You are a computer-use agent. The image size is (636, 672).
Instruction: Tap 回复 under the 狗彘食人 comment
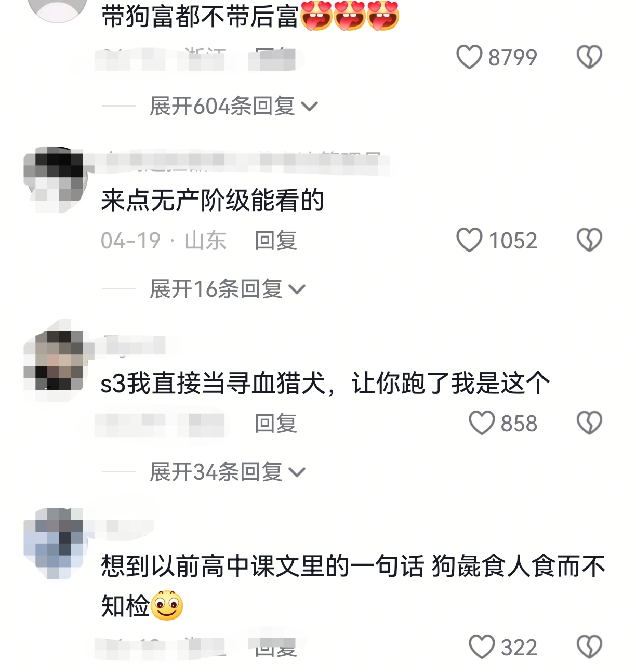point(275,648)
